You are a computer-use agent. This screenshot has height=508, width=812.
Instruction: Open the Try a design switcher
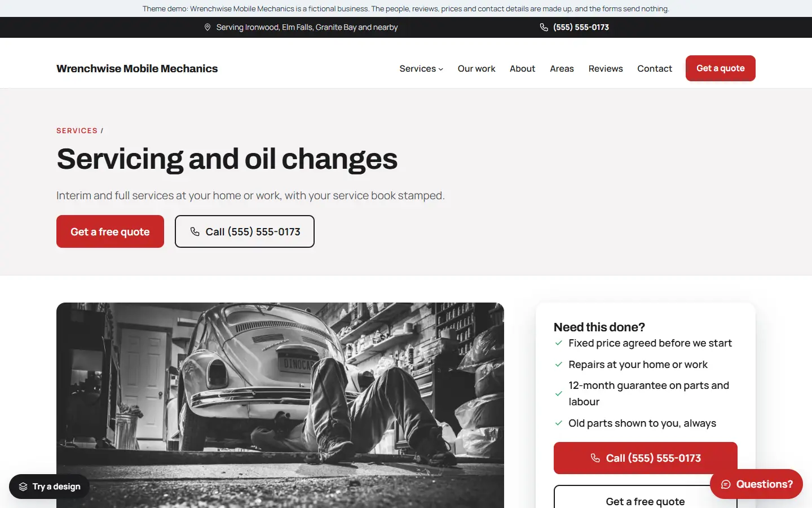(x=49, y=487)
